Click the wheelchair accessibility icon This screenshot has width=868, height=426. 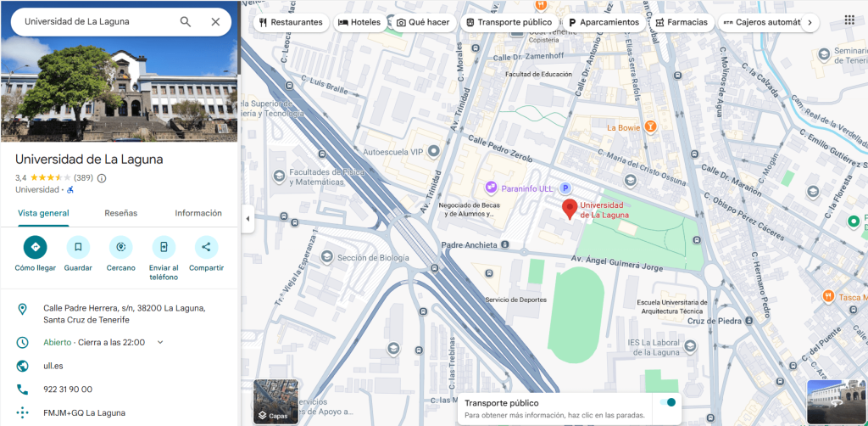pos(70,190)
